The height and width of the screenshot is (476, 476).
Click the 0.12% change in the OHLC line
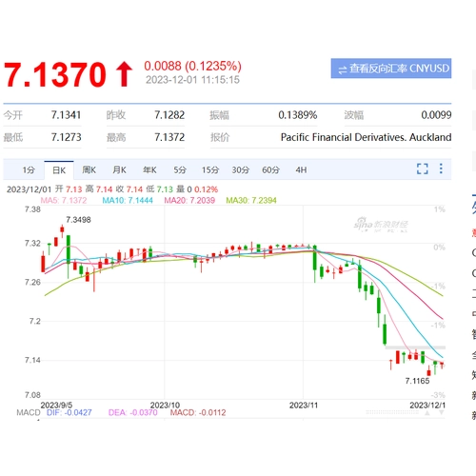[206, 189]
